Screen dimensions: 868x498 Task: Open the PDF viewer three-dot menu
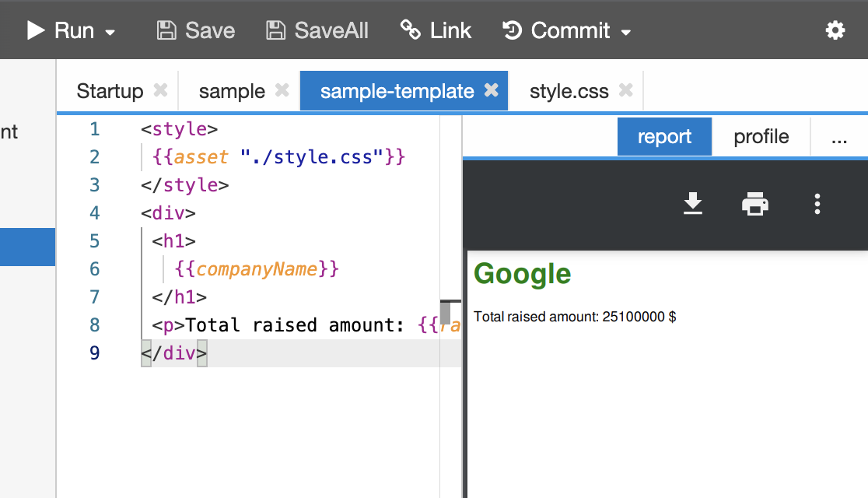pos(817,204)
